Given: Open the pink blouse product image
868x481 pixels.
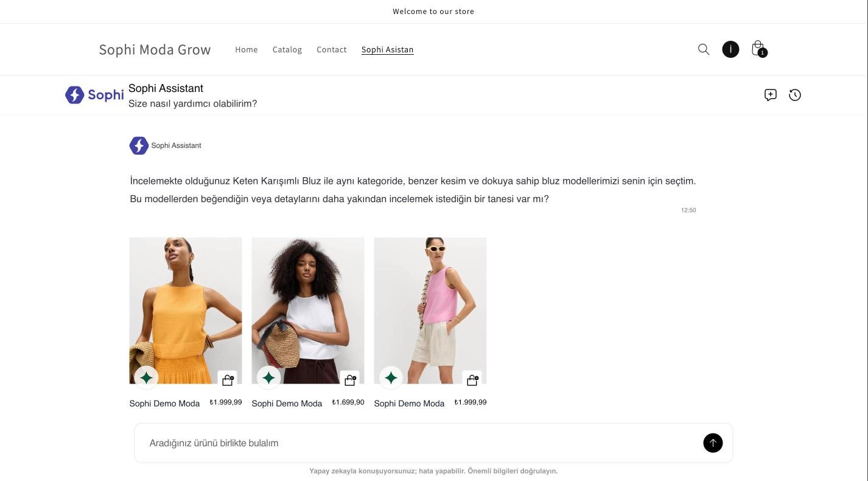Looking at the screenshot, I should (430, 311).
